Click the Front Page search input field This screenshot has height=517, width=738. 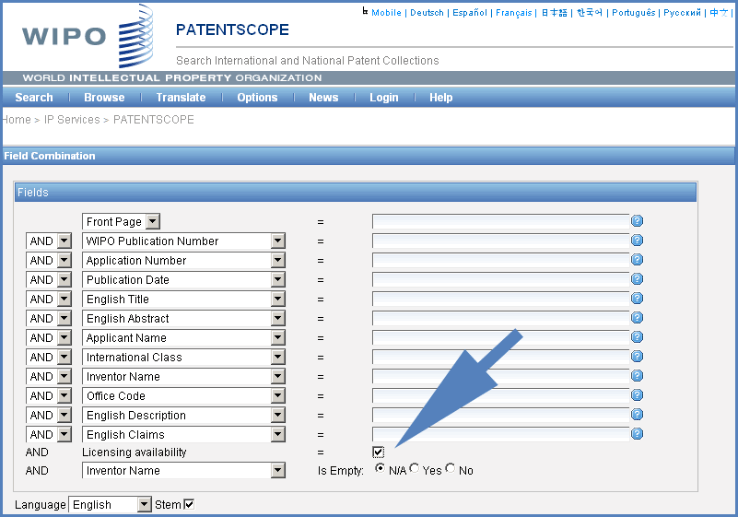[x=500, y=221]
